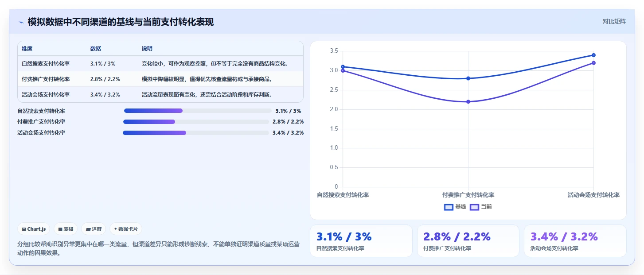This screenshot has width=644, height=275.
Task: Click the 基线 data point at 自然搜索支付转化率
Action: pyautogui.click(x=343, y=67)
